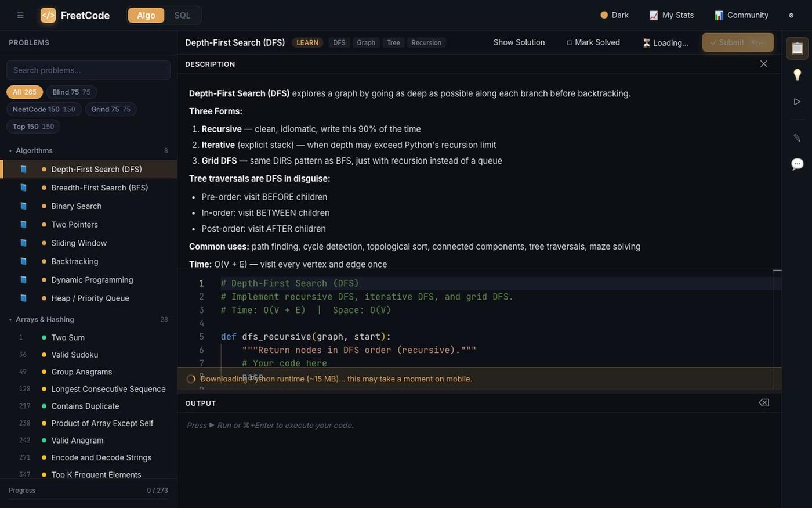The width and height of the screenshot is (812, 508).
Task: Open the hamburger sidebar menu
Action: 20,15
